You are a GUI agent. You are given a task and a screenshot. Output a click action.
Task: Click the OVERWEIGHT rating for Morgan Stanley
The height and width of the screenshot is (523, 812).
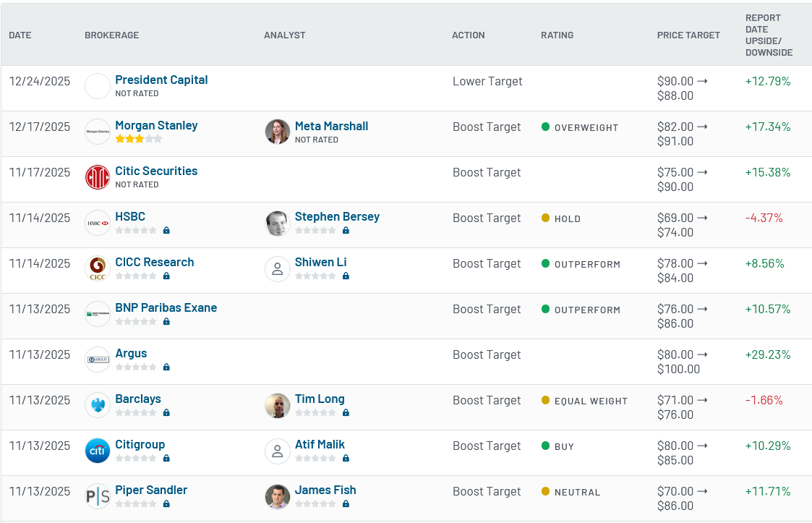point(580,127)
